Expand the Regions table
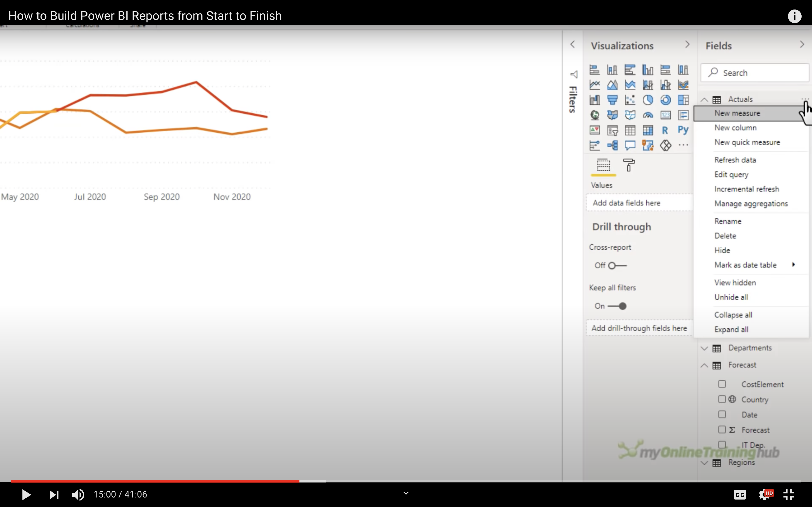The image size is (812, 507). coord(704,463)
